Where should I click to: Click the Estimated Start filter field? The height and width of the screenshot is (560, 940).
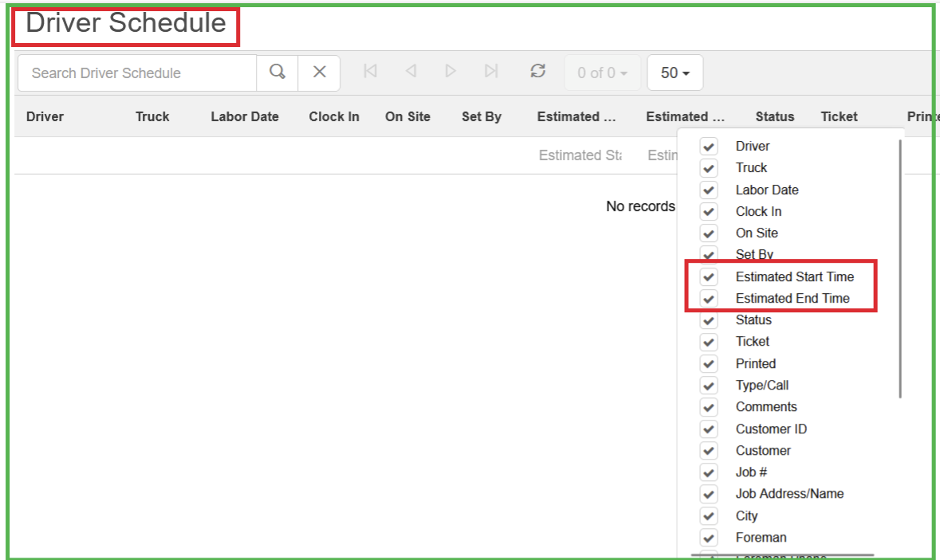point(580,155)
